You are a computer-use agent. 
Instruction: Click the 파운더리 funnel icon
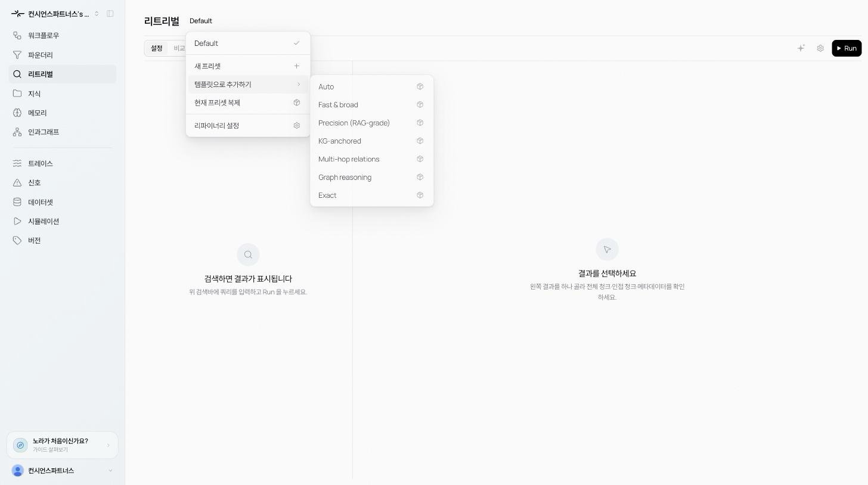point(17,55)
